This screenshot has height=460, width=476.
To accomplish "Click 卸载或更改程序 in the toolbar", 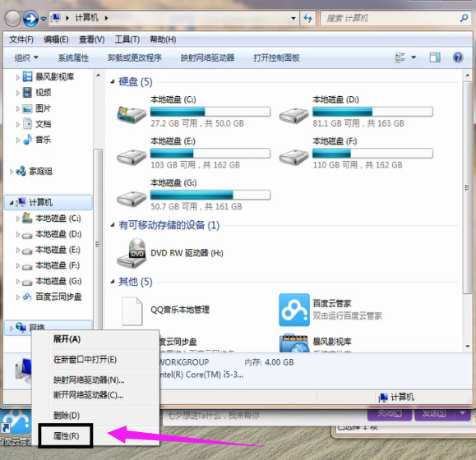I will pos(135,57).
